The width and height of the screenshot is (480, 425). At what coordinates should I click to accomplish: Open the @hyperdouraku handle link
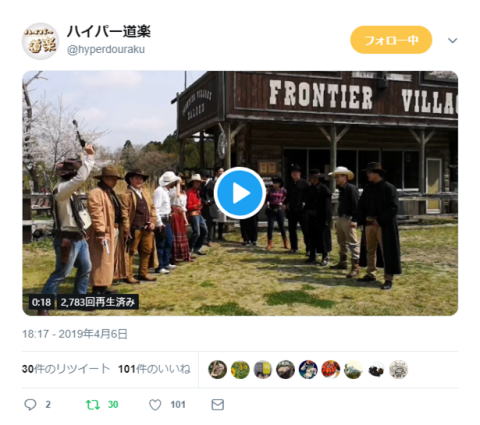point(106,50)
